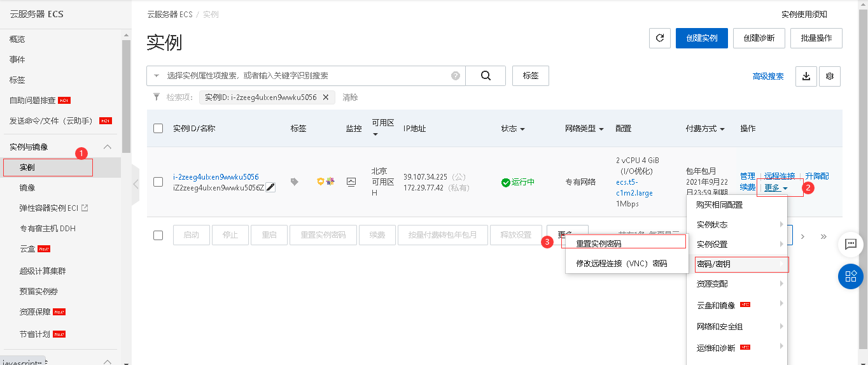Jump to last page double arrow
The height and width of the screenshot is (365, 868).
coord(823,236)
